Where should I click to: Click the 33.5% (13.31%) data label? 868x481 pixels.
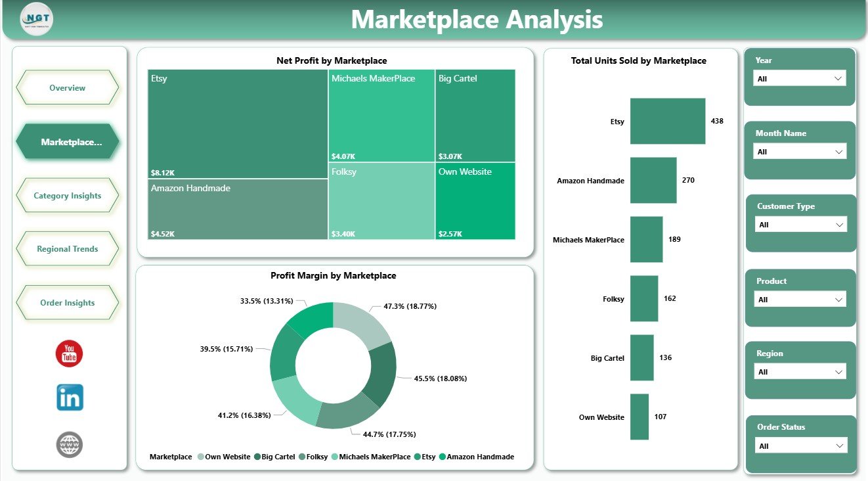click(266, 301)
